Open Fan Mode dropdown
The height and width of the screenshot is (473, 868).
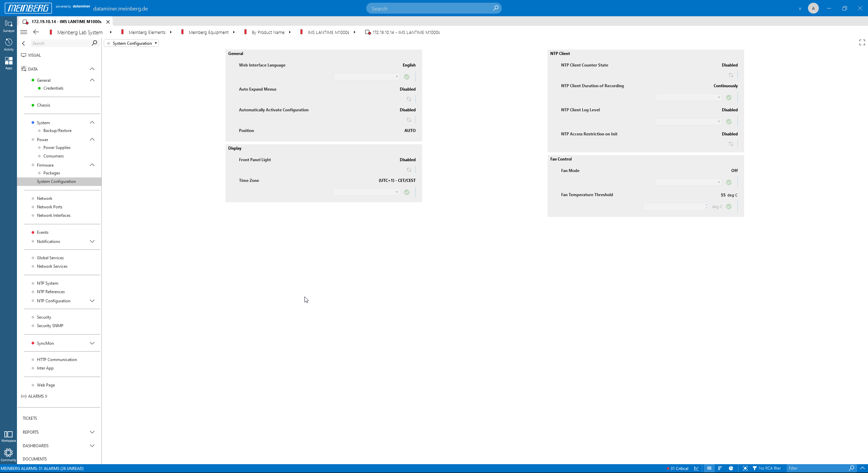(x=689, y=183)
